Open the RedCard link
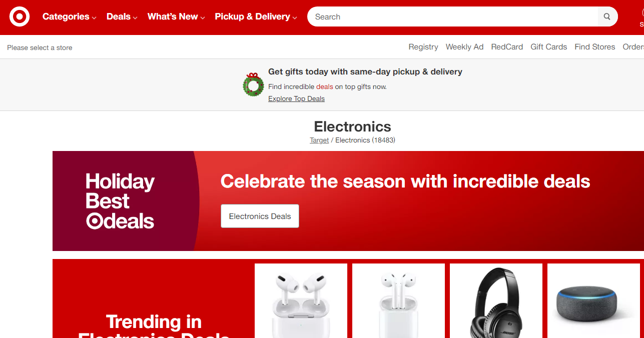The width and height of the screenshot is (644, 338). click(x=507, y=47)
